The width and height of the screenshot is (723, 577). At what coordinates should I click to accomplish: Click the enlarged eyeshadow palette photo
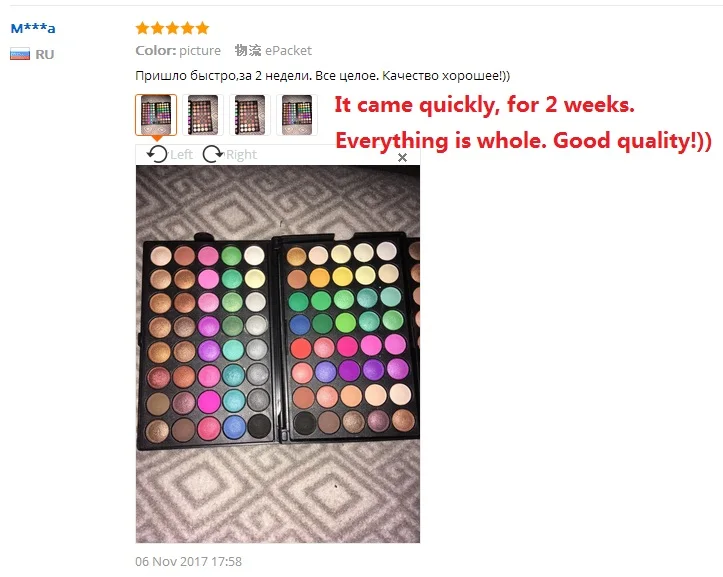click(278, 354)
